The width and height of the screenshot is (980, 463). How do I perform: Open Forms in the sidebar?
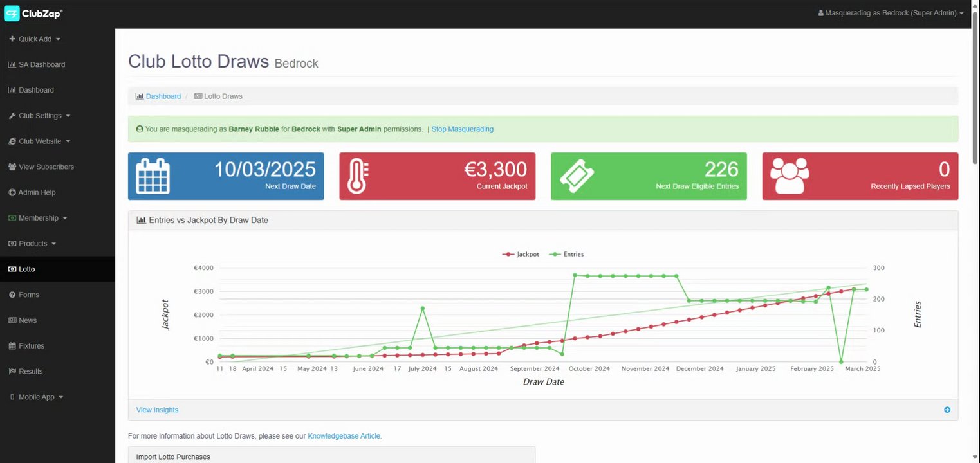(29, 295)
